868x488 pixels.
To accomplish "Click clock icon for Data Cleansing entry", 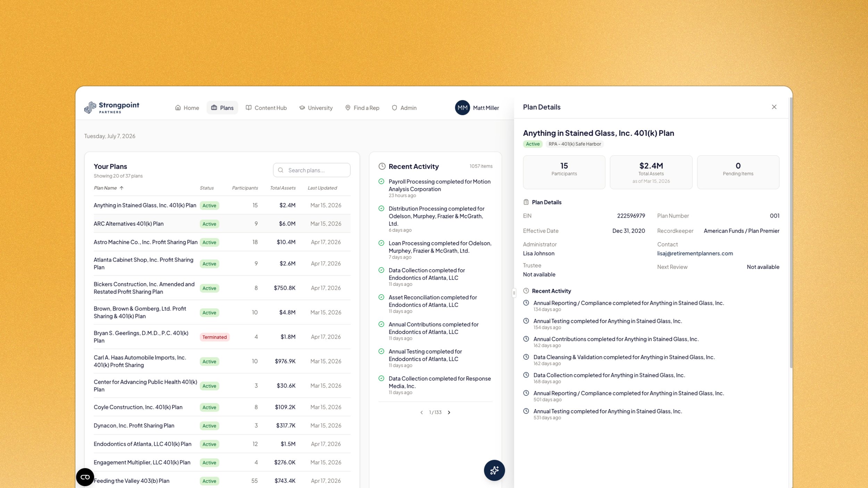I will click(x=526, y=357).
